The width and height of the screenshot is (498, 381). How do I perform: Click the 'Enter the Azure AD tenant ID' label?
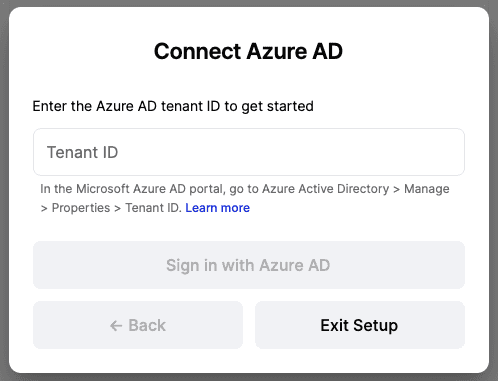[x=173, y=106]
